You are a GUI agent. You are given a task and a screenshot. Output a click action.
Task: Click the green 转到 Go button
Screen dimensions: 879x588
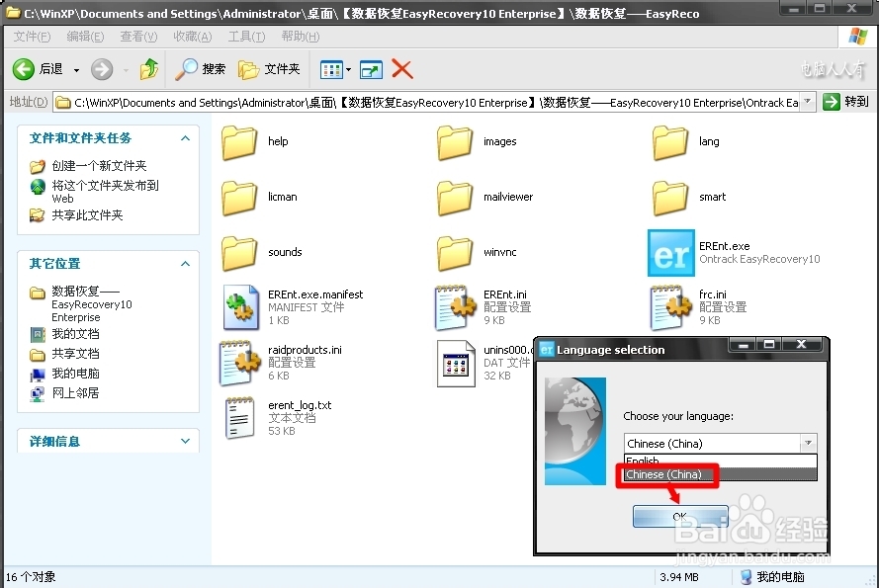(846, 102)
